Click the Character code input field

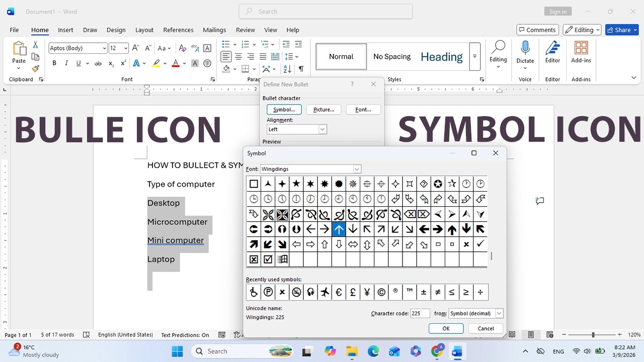(420, 313)
